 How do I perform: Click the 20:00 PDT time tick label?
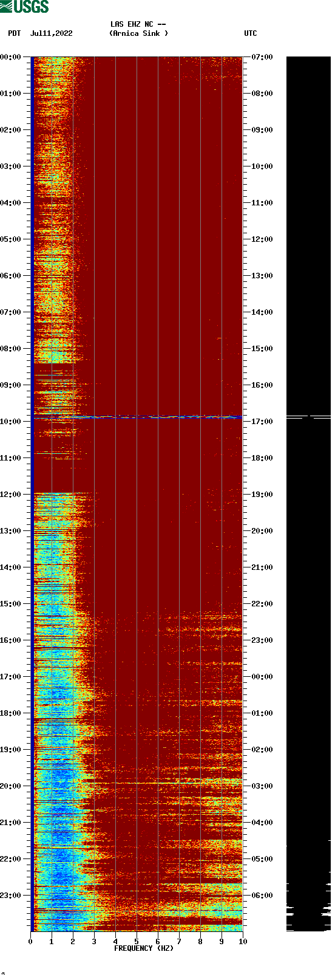pos(11,786)
